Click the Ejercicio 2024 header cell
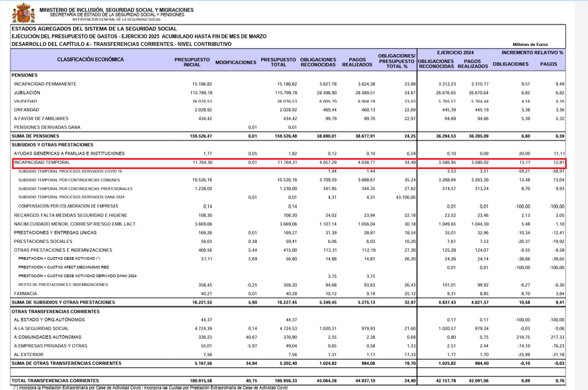Image resolution: width=588 pixels, height=390 pixels. pos(454,53)
